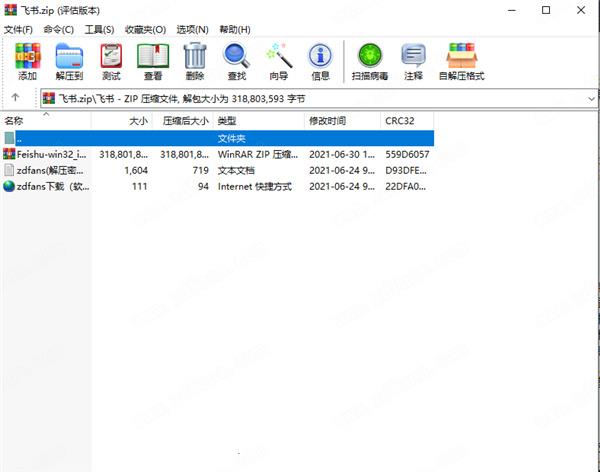Minimize the WinRAR window
Screen dimensions: 600x472
tap(512, 10)
